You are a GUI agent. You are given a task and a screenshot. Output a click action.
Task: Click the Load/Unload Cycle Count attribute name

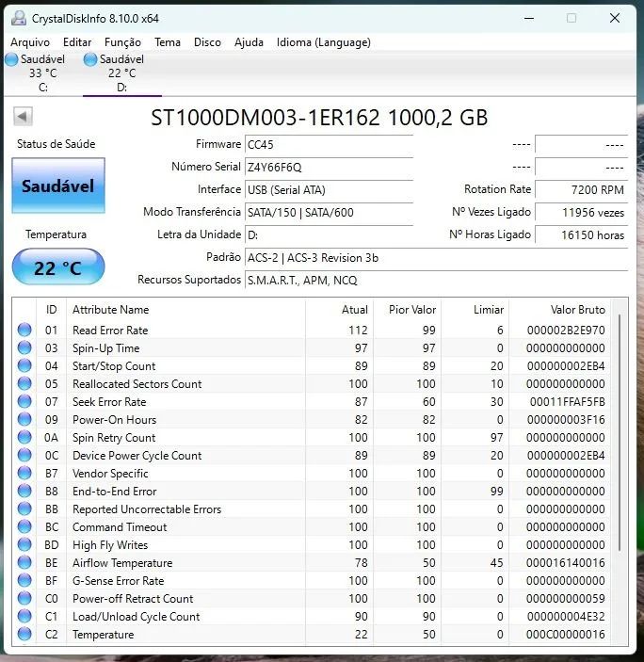pyautogui.click(x=136, y=617)
